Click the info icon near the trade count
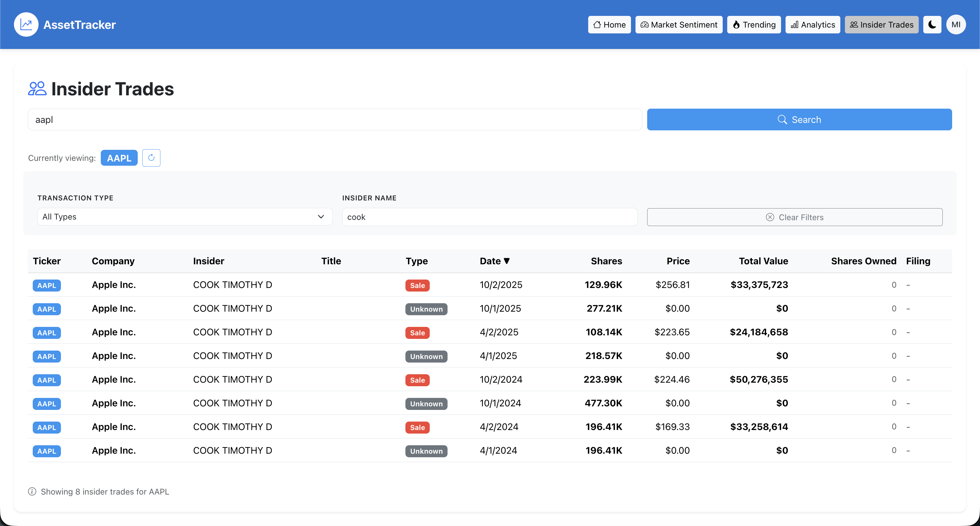 tap(32, 491)
